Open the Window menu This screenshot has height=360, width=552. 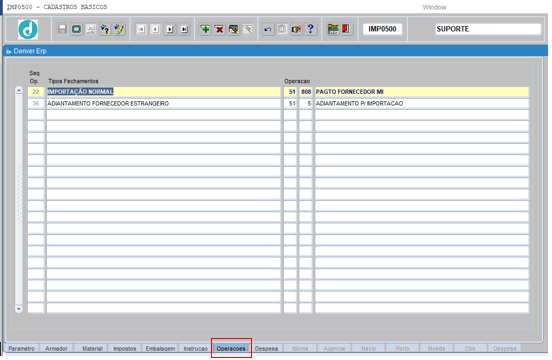tap(434, 7)
